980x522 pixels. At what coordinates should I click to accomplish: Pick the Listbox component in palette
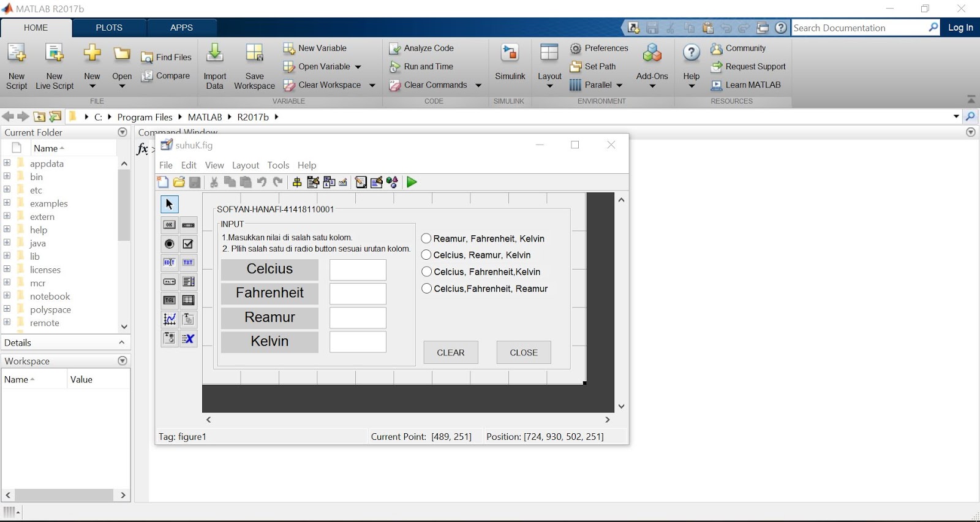pos(189,281)
